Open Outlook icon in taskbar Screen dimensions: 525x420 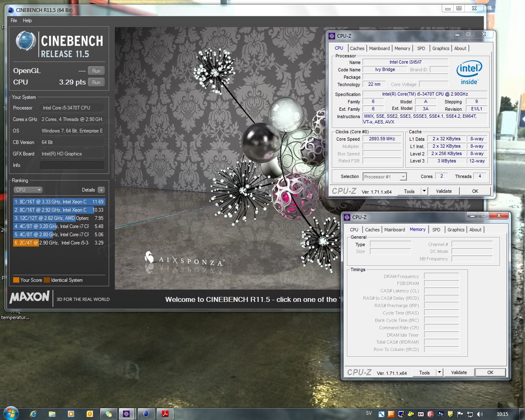(x=90, y=414)
